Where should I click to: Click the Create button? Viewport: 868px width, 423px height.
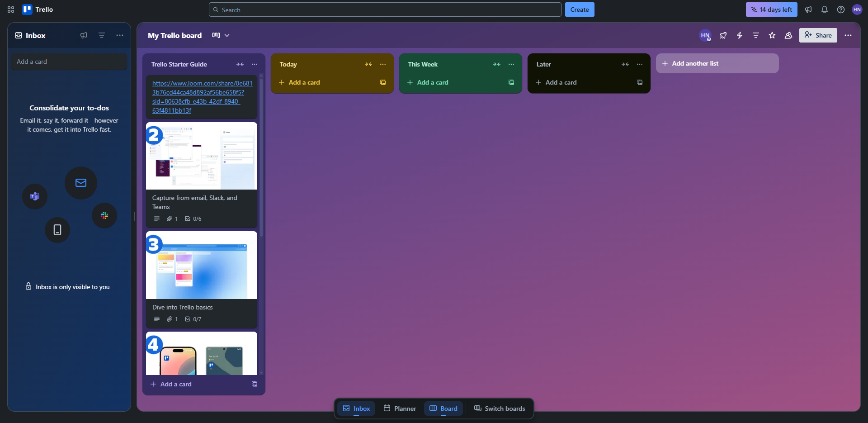(580, 10)
